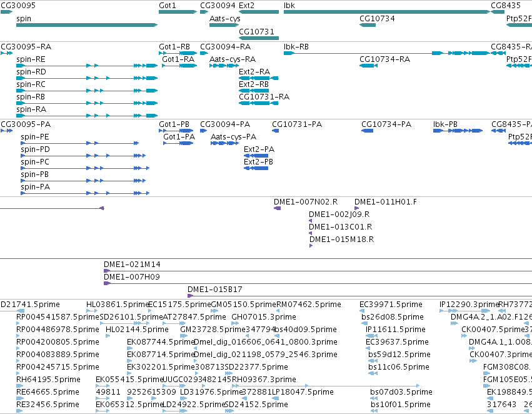
Task: Click the CG30094-PA protein label
Action: pyautogui.click(x=225, y=124)
